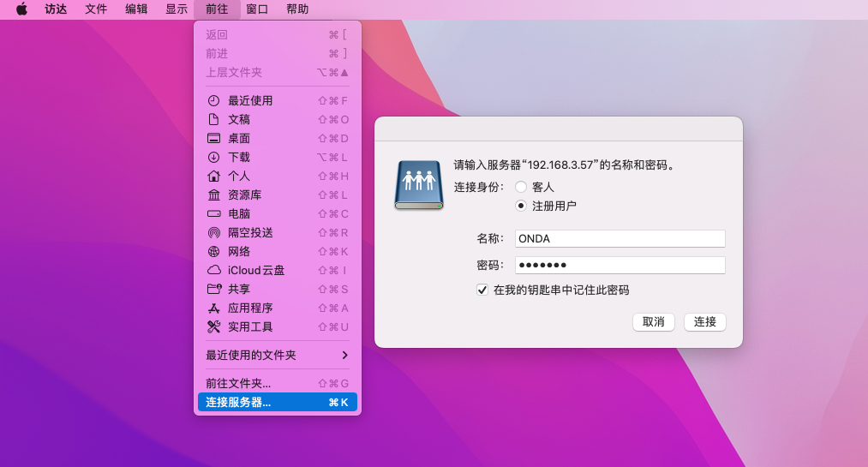Select 实用工具 label in the menu

pyautogui.click(x=250, y=327)
